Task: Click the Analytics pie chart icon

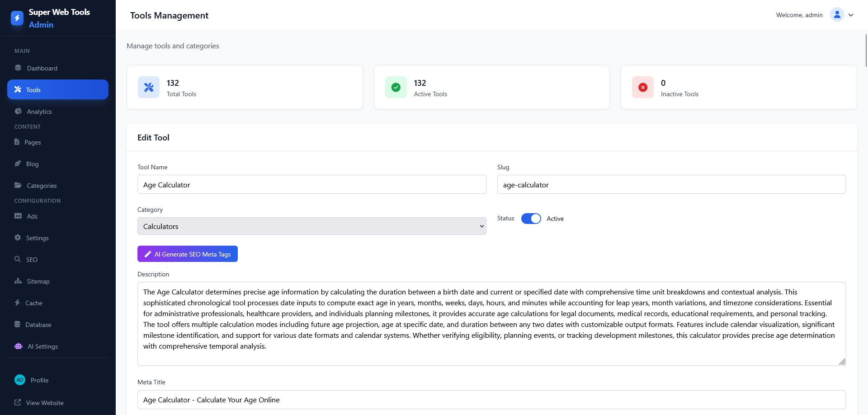Action: [x=18, y=112]
